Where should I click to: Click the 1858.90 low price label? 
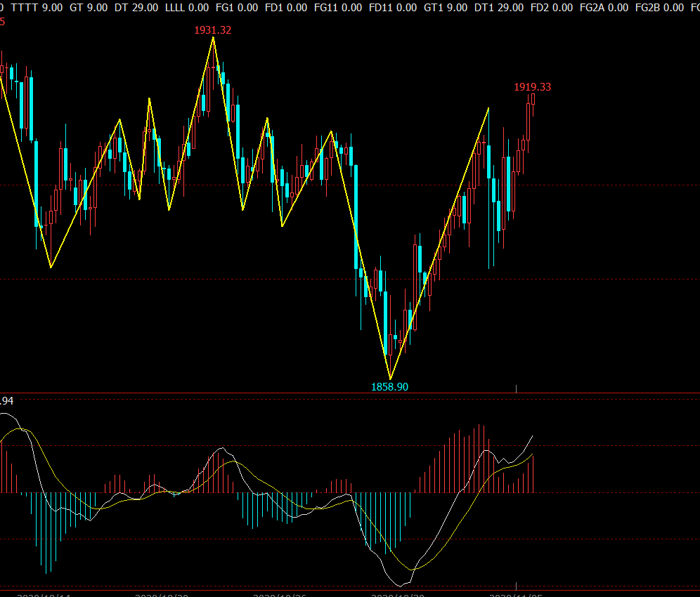pyautogui.click(x=389, y=386)
